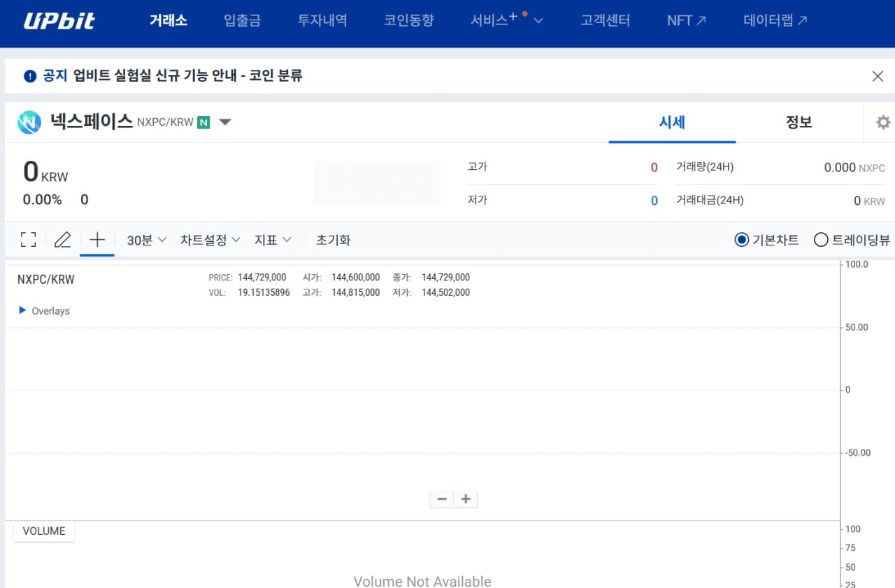
Task: Click the 거래량(24H) value 0.000 NXPC
Action: (854, 168)
